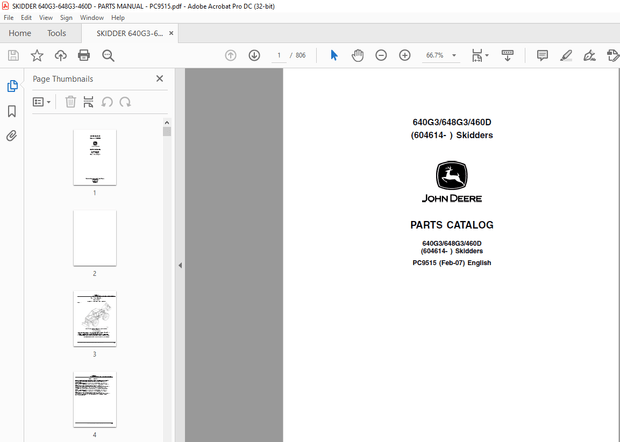The image size is (620, 442).
Task: Open the File menu
Action: pyautogui.click(x=8, y=18)
